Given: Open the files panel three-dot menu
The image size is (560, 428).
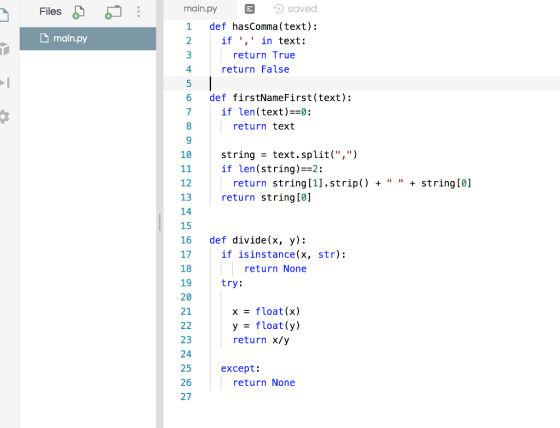Looking at the screenshot, I should 139,11.
